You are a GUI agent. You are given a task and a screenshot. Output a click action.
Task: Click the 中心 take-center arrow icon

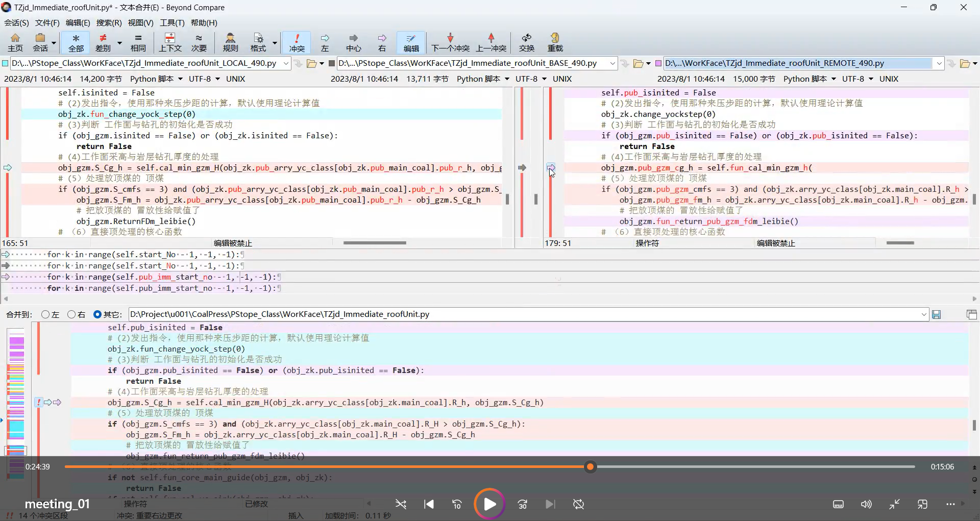pos(353,42)
